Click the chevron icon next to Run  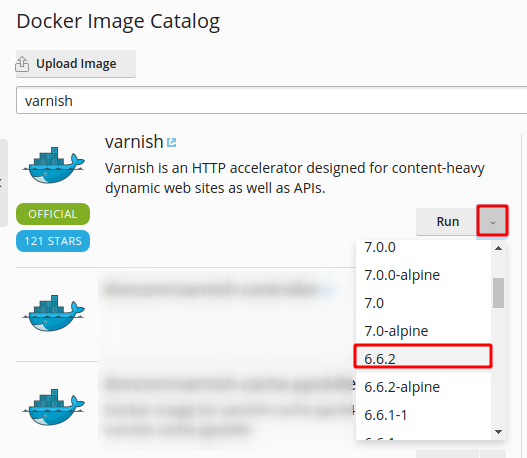[493, 222]
